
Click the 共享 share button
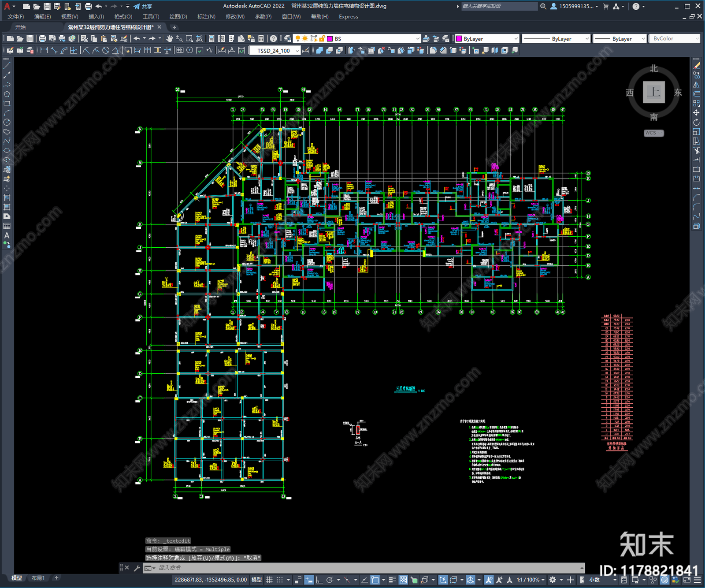143,6
